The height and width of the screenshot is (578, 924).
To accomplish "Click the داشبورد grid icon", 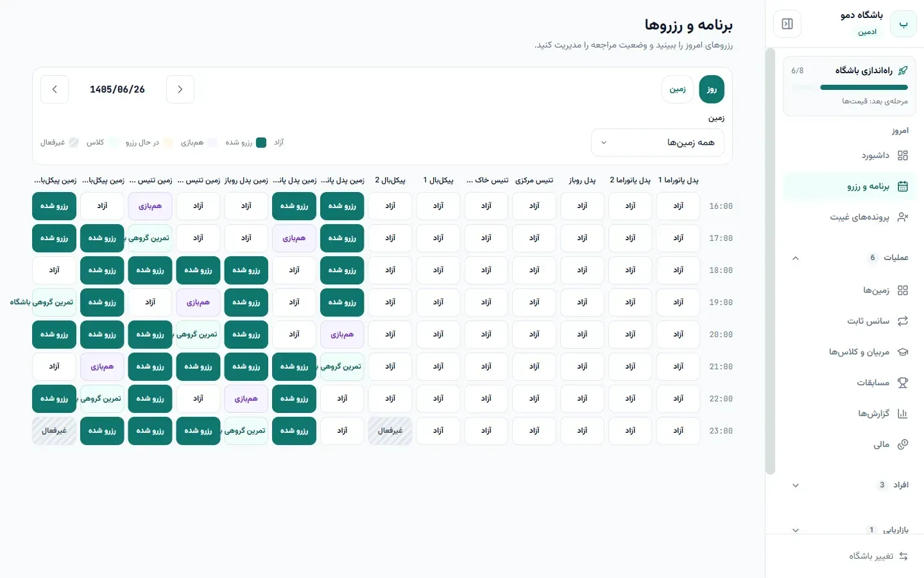I will pos(903,155).
